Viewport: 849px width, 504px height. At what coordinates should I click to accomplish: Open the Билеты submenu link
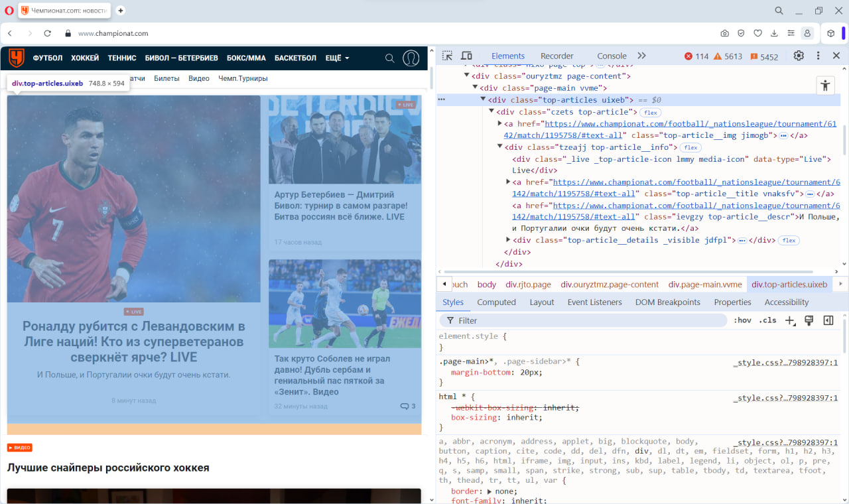(166, 78)
